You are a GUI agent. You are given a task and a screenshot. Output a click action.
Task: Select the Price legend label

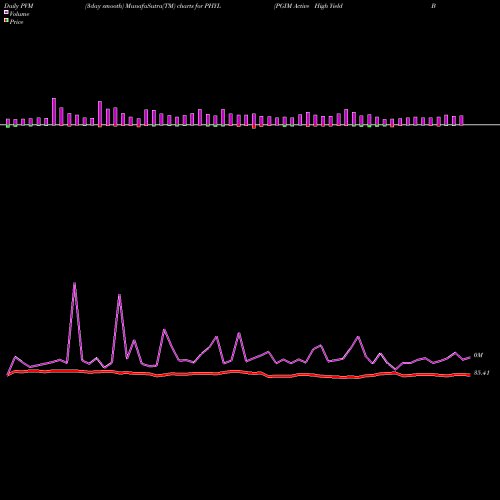(16, 22)
